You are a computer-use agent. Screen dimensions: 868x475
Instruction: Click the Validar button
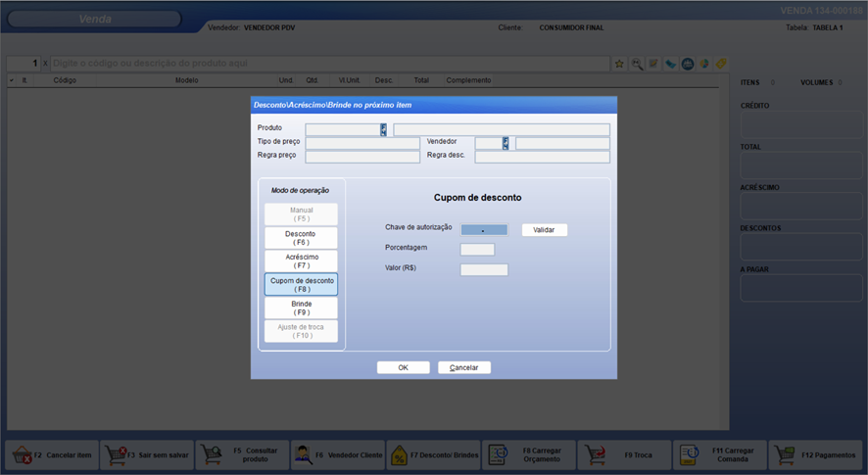[x=544, y=230]
